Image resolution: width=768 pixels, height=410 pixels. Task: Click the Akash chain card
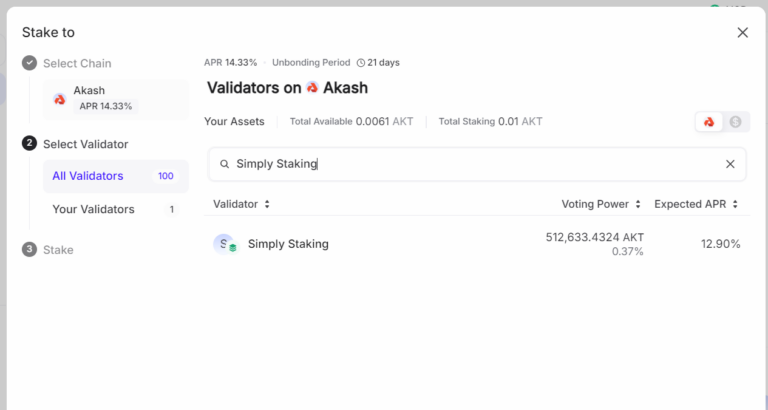pyautogui.click(x=116, y=98)
